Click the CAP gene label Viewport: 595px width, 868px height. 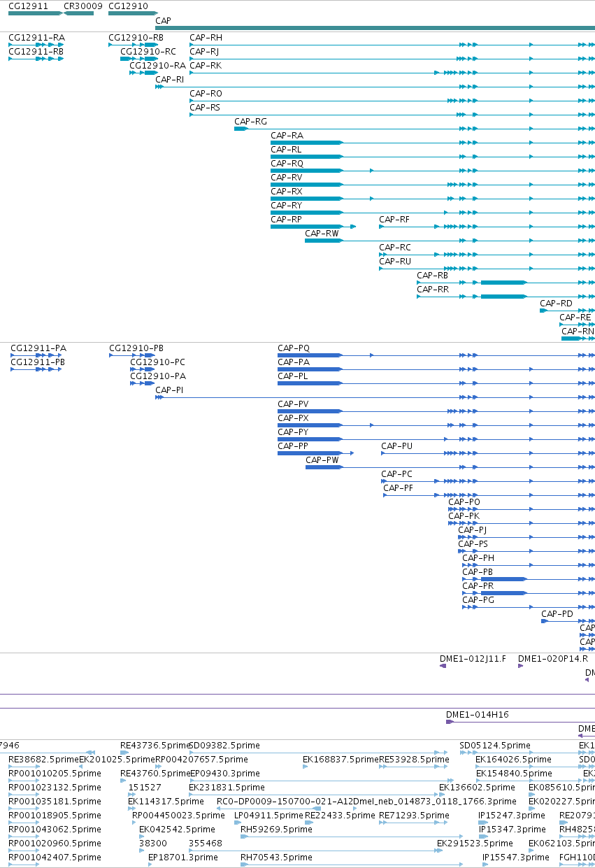163,20
